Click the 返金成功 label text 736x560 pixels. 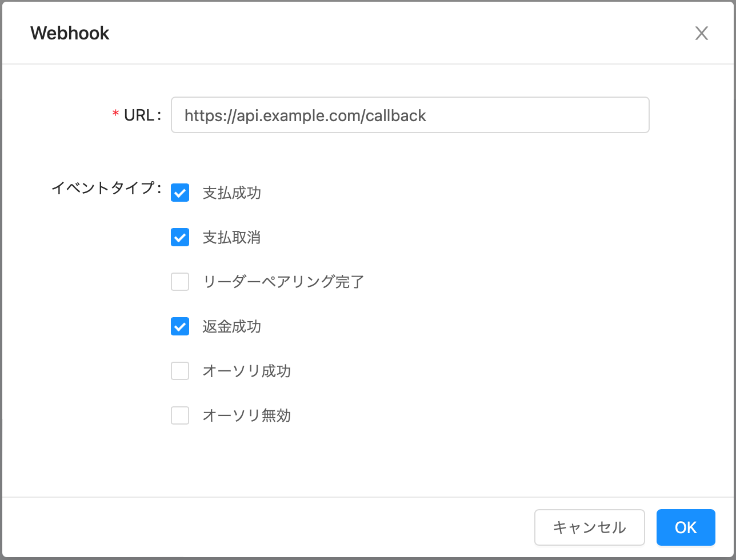point(231,326)
